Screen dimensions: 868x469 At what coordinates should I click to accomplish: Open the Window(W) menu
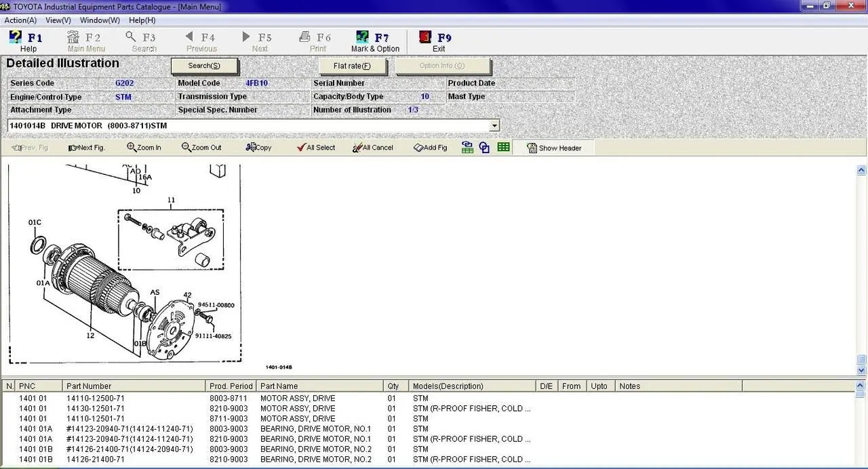pos(99,20)
